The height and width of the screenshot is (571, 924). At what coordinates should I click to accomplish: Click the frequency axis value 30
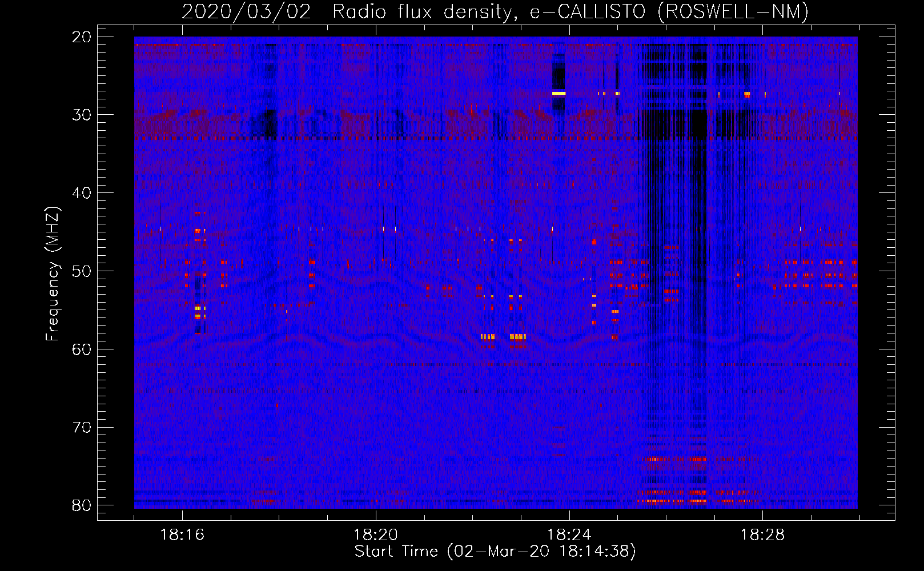coord(82,115)
